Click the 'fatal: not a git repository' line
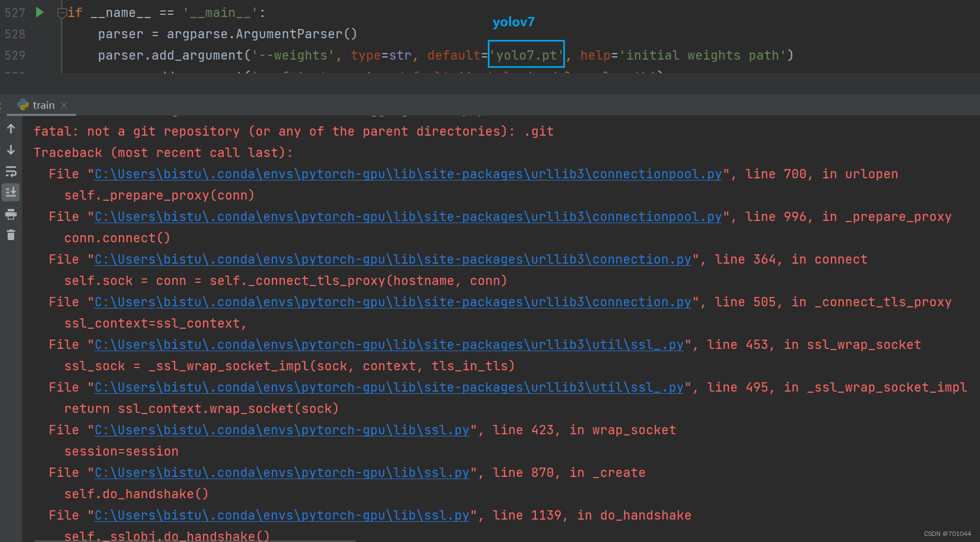980x542 pixels. coord(294,131)
